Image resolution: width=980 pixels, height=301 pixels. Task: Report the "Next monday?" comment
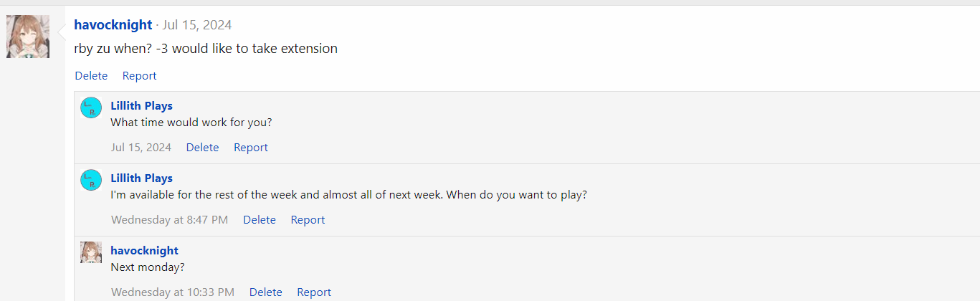[314, 292]
